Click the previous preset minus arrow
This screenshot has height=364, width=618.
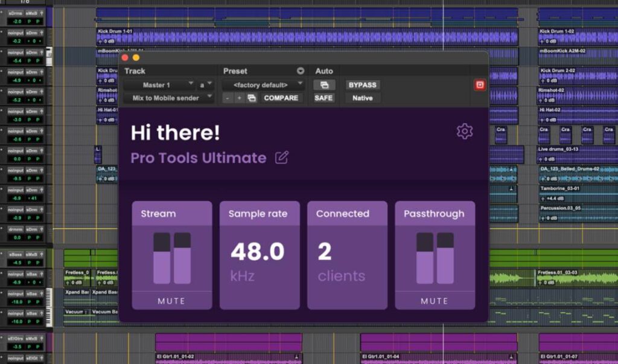pyautogui.click(x=227, y=97)
